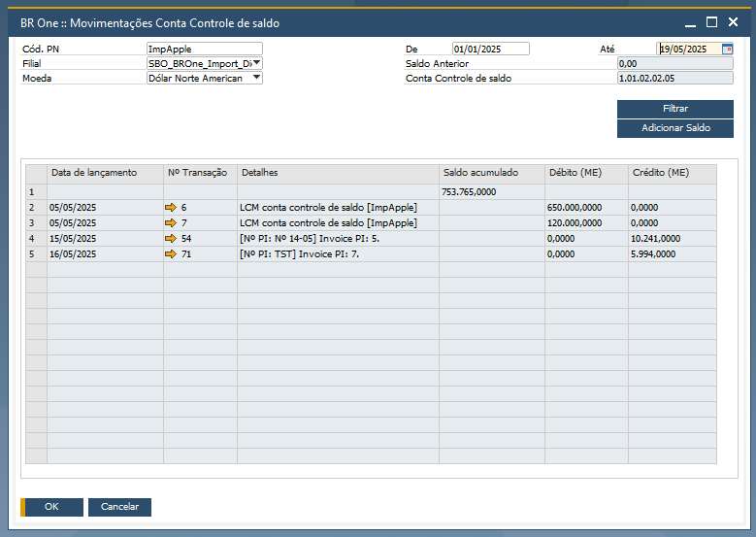Select row number 2 header
The height and width of the screenshot is (537, 756).
tap(36, 208)
